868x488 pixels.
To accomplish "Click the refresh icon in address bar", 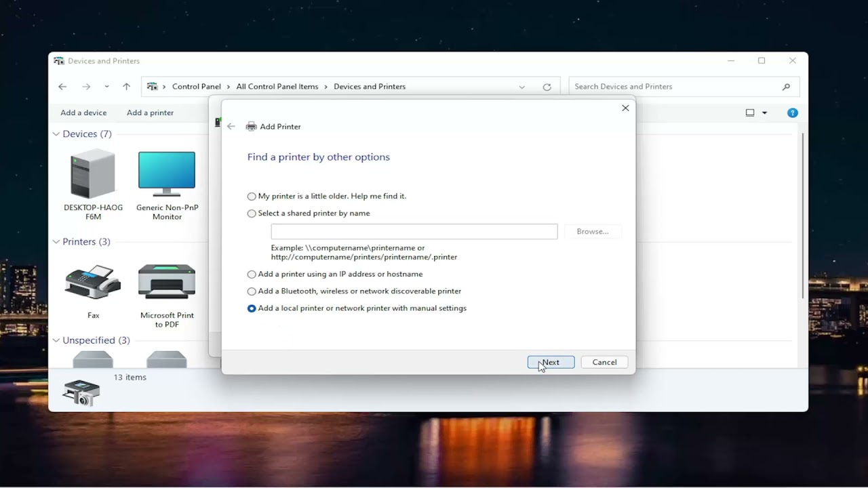I will [x=547, y=87].
